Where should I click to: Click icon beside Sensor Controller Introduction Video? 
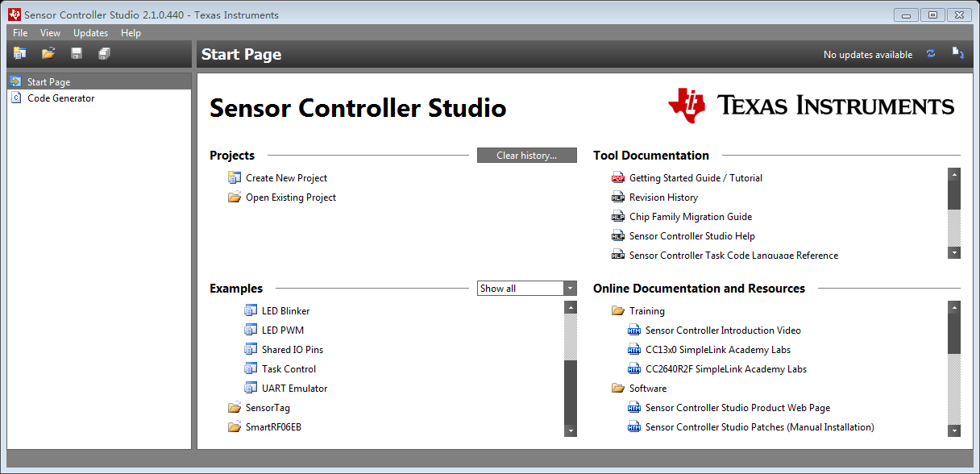coord(634,330)
